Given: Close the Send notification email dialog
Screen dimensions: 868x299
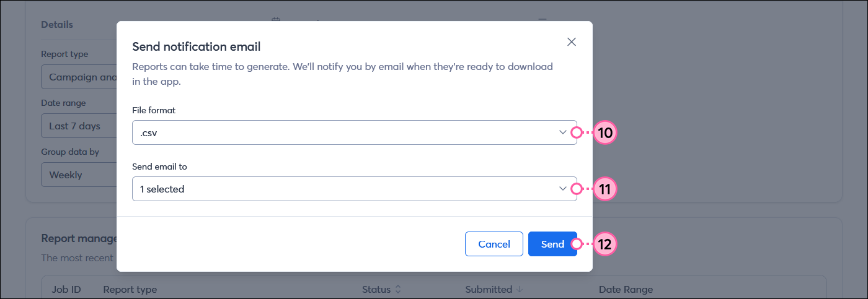Looking at the screenshot, I should pos(572,42).
